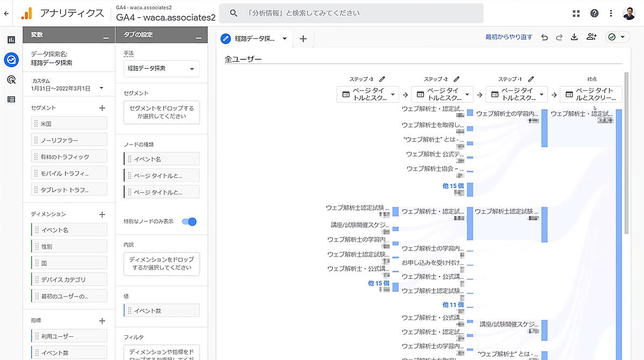Download the exploration data
Screen dimensions: 644x360
574,37
